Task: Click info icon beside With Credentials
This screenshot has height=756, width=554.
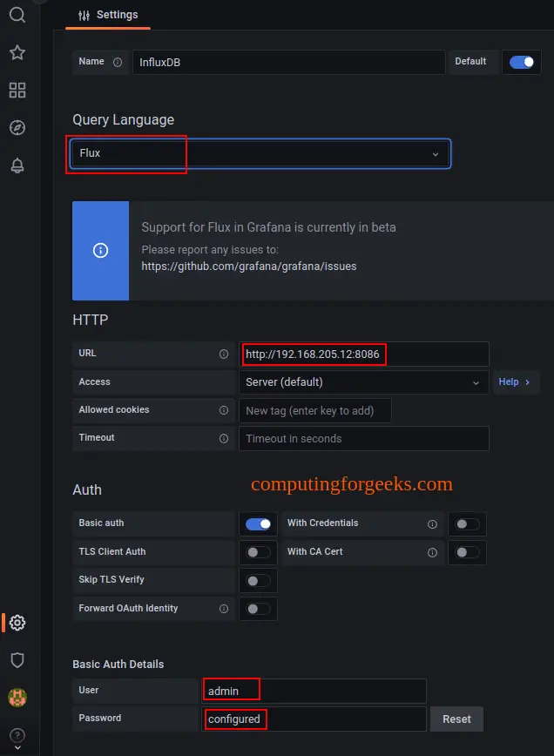Action: click(x=433, y=524)
